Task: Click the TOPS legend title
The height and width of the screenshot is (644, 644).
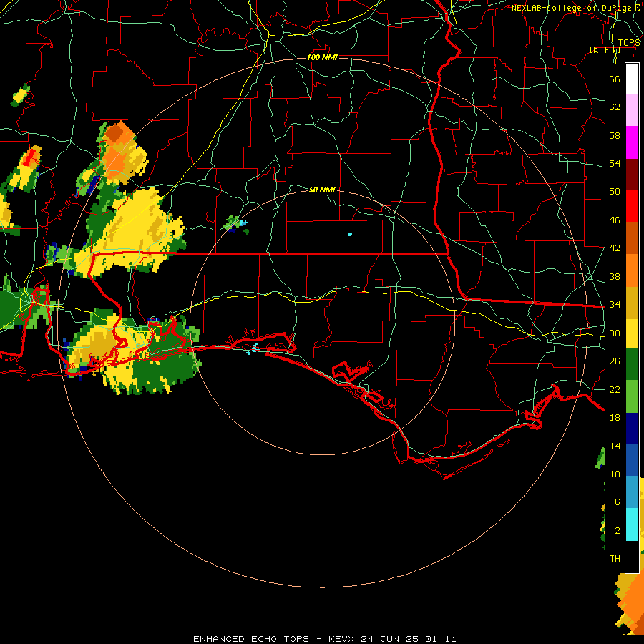Action: (x=629, y=43)
